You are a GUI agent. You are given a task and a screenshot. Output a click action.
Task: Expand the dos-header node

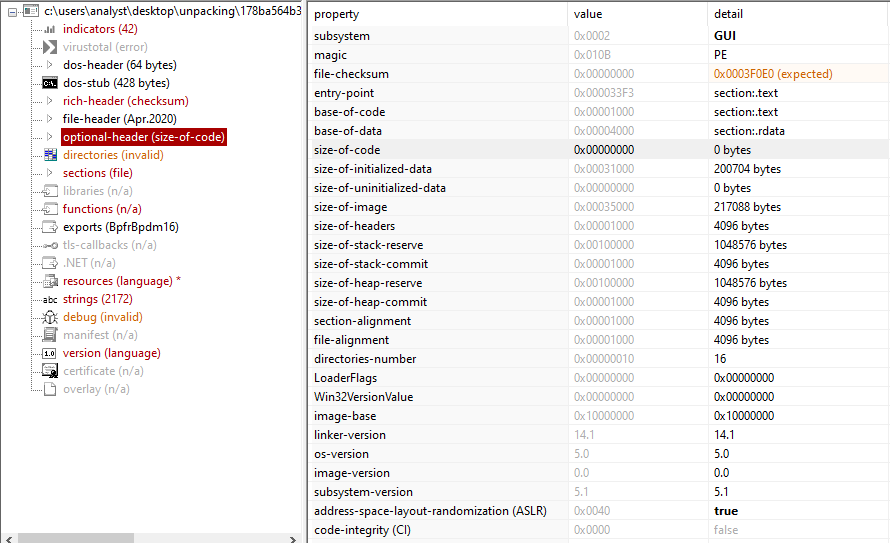pyautogui.click(x=49, y=65)
